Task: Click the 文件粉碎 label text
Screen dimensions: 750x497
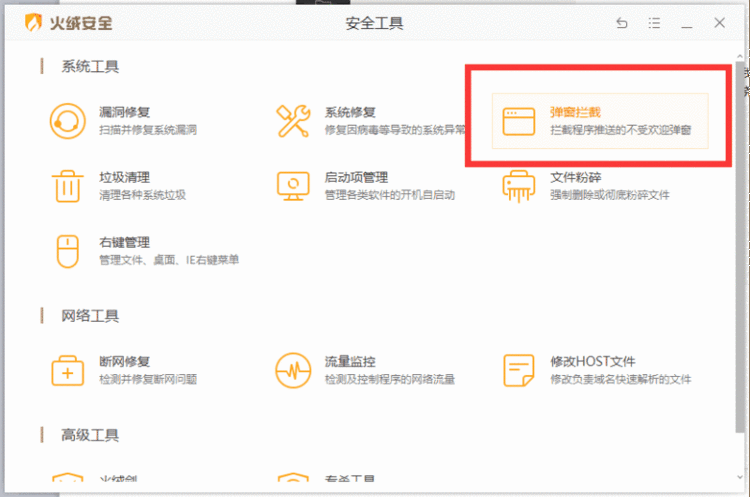Action: point(576,177)
